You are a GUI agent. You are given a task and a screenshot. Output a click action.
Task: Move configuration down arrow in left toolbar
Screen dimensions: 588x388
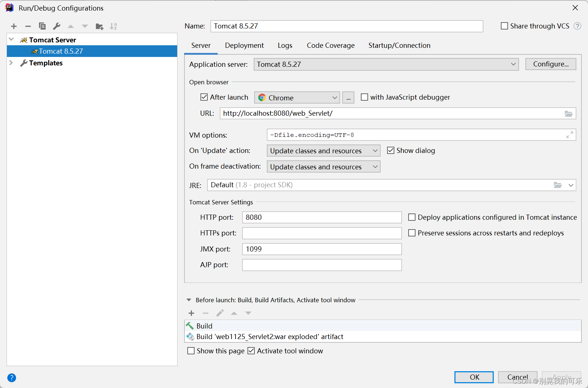tap(85, 26)
